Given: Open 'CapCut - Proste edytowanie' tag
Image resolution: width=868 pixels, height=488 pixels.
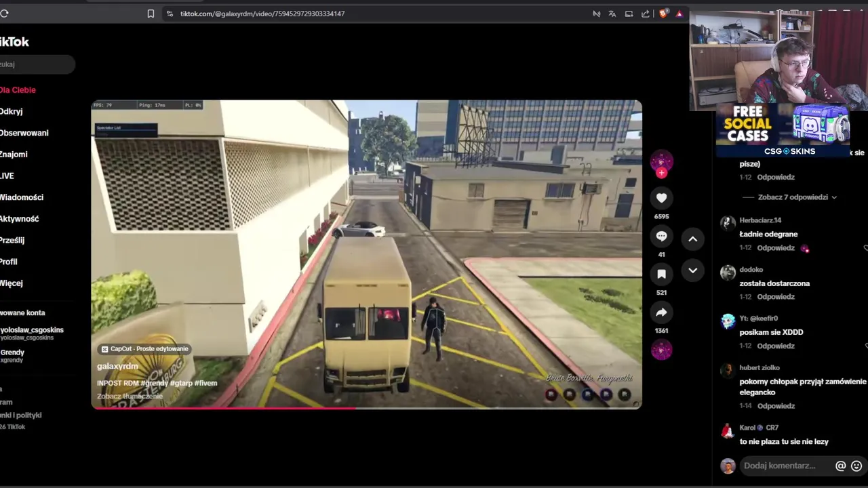Looking at the screenshot, I should tap(144, 349).
